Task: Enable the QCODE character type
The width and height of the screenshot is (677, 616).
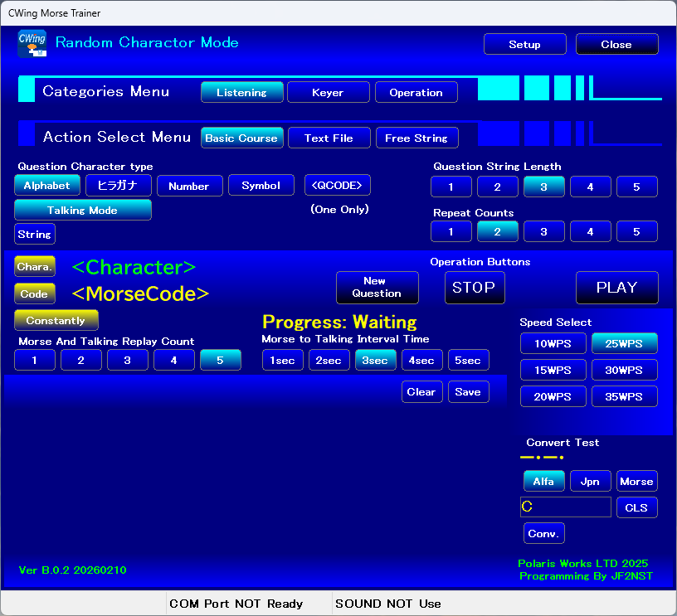Action: point(337,186)
